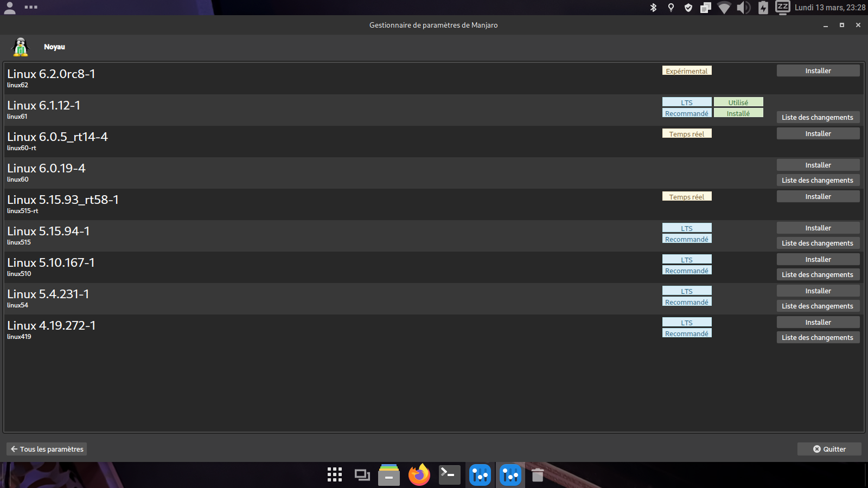Install the Linux 5.4.231-1 kernel
868x488 pixels.
point(818,291)
